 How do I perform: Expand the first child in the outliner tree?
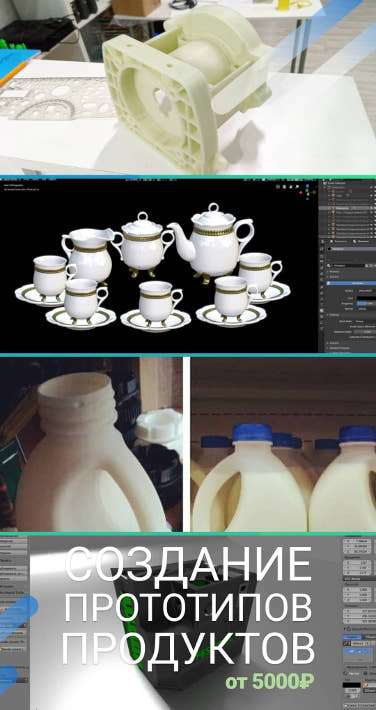(329, 192)
